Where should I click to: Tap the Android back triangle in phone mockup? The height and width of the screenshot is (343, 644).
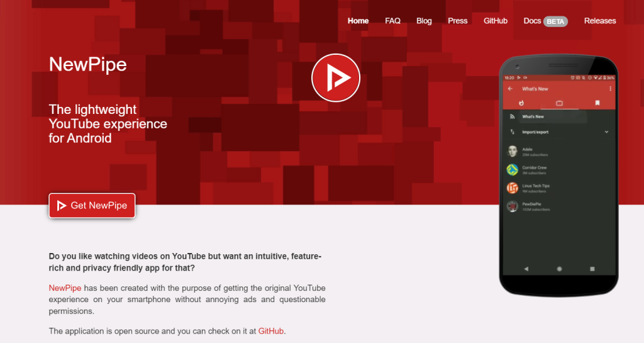(x=526, y=269)
